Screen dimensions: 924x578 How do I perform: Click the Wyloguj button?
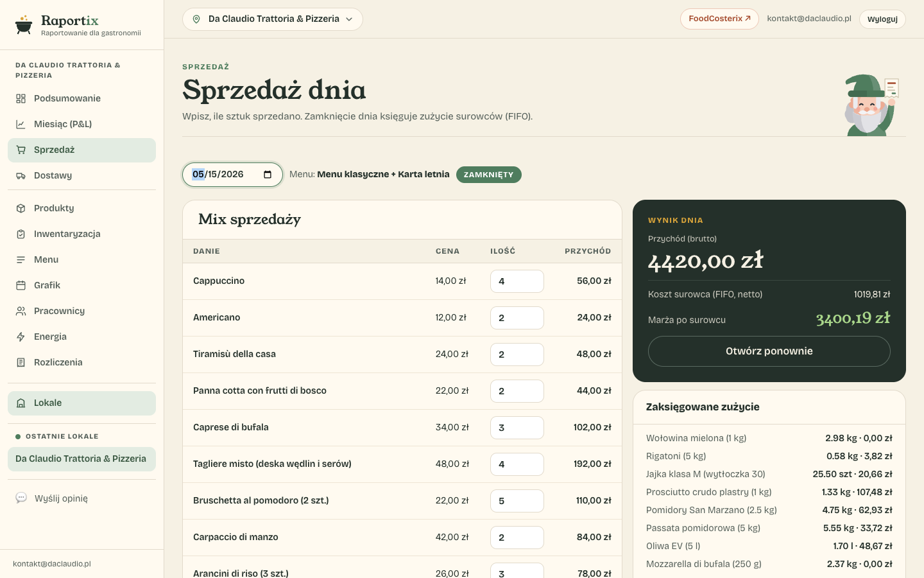882,19
